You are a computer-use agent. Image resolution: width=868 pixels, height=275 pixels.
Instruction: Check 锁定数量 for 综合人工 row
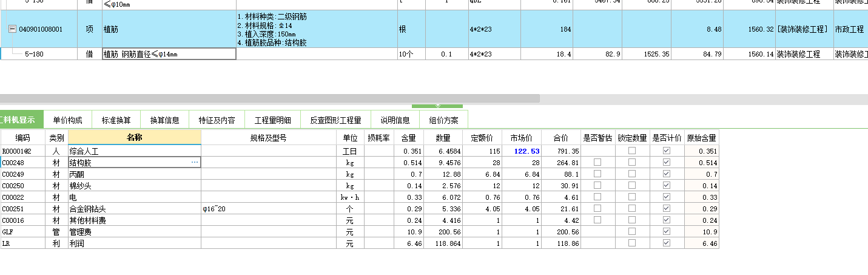click(632, 151)
